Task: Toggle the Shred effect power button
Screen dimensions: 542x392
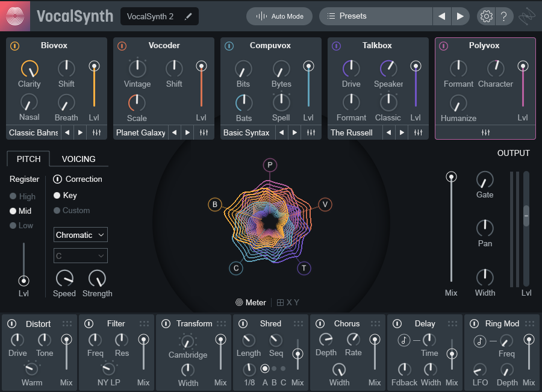Action: (243, 323)
